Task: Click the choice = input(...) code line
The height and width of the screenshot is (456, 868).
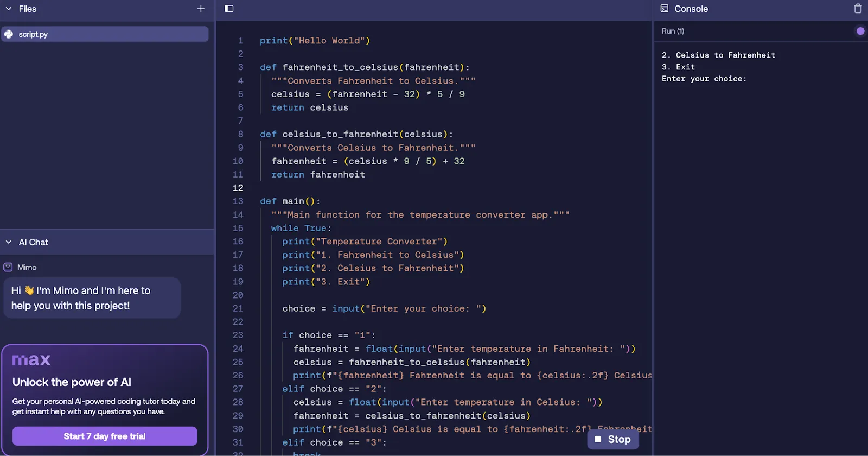Action: [384, 309]
